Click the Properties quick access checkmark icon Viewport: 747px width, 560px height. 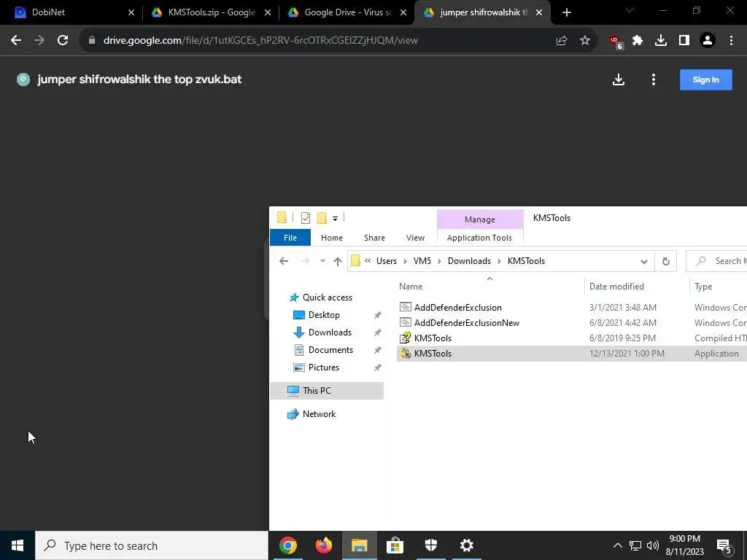coord(306,218)
